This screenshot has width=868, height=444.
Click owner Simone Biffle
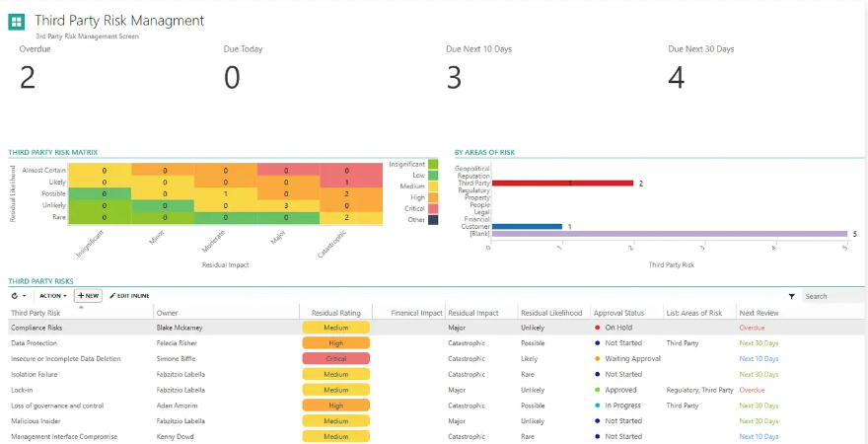(x=176, y=359)
